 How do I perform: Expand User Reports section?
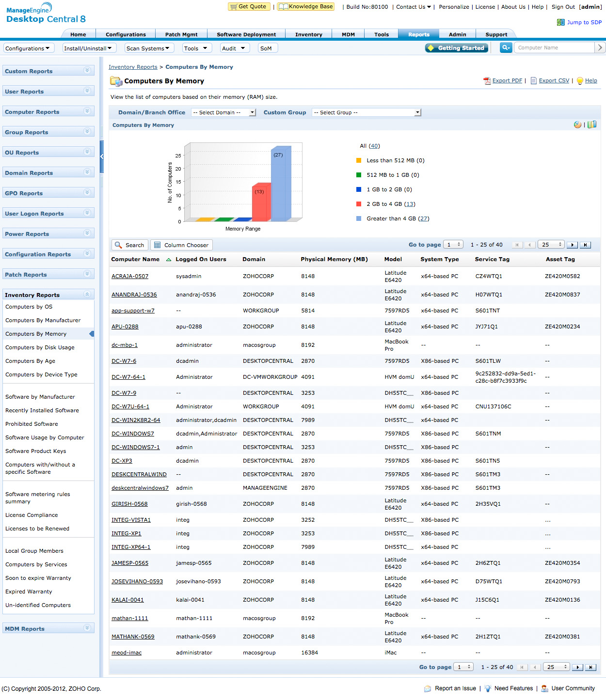point(87,91)
